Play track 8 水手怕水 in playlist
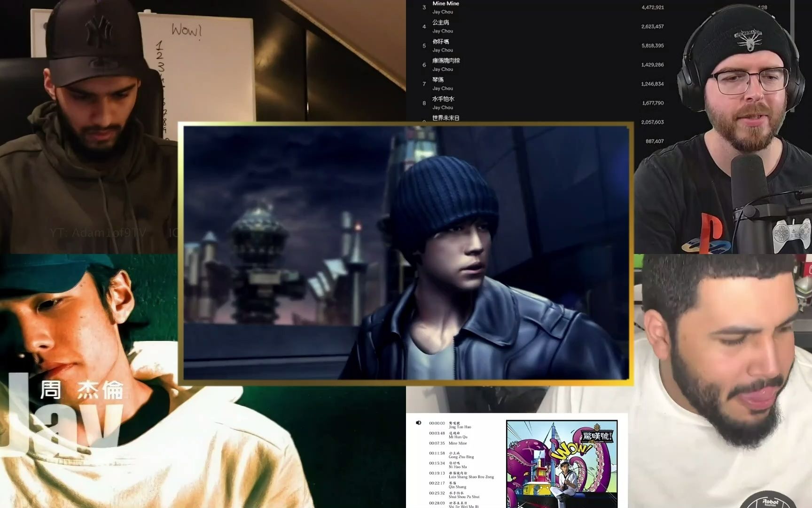 [x=443, y=99]
